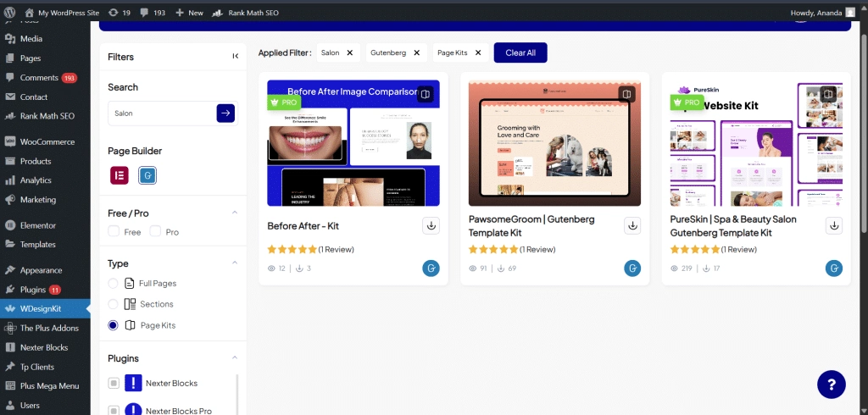Open Before After - Kit title link
868x415 pixels.
pos(303,226)
